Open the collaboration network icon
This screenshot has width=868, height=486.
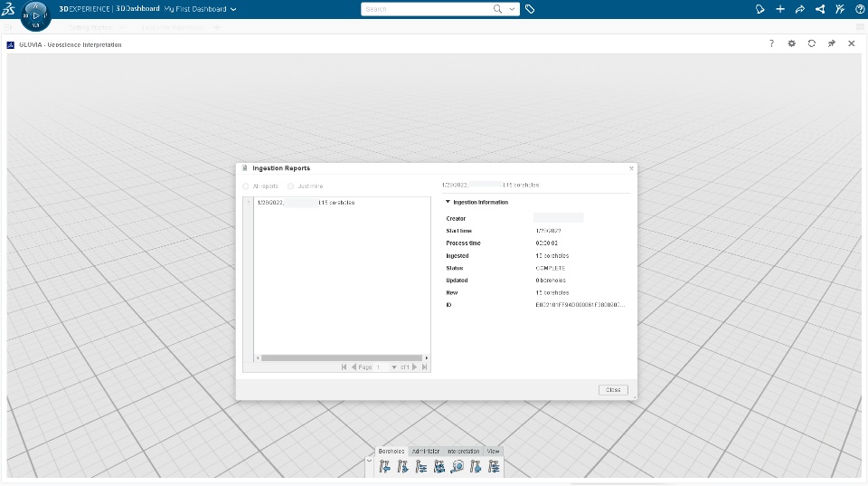click(x=820, y=9)
